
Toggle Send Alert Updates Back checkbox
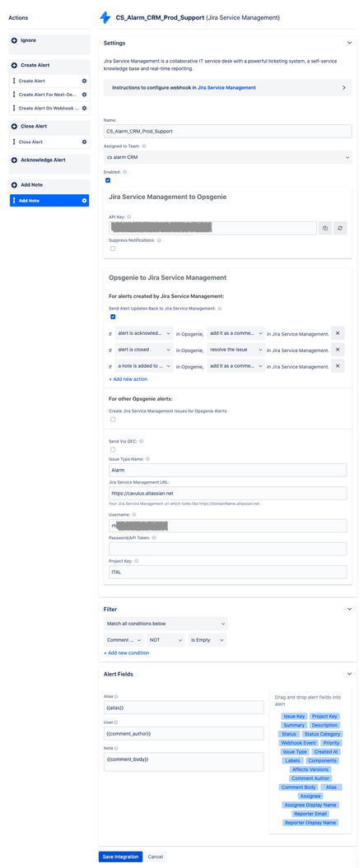113,318
